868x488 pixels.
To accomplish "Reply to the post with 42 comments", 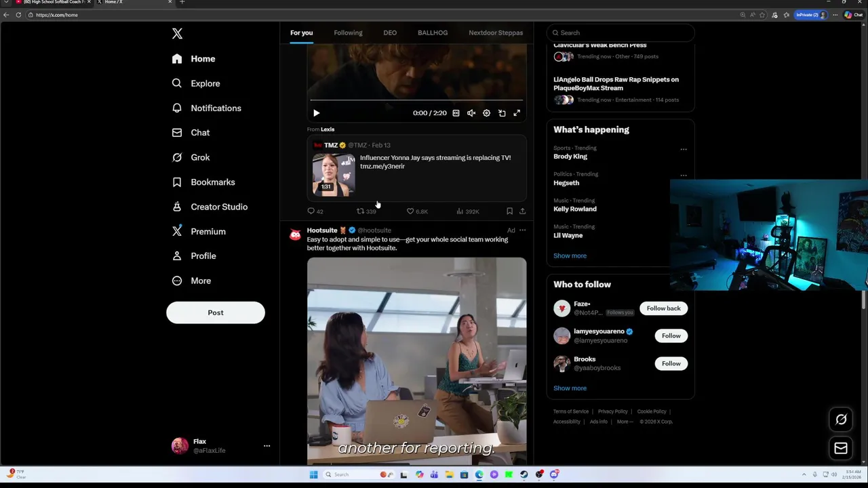I will pos(315,211).
